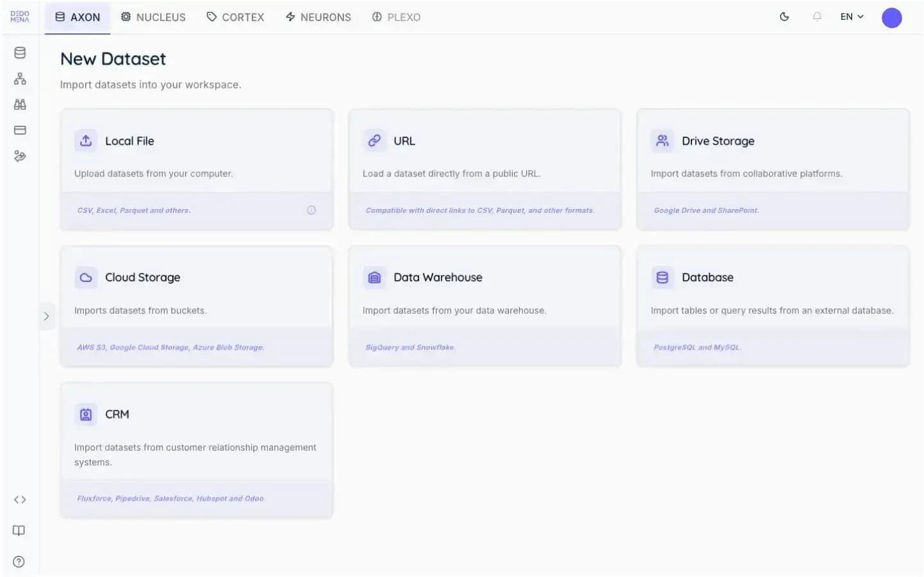Open the user avatar menu

click(x=891, y=17)
